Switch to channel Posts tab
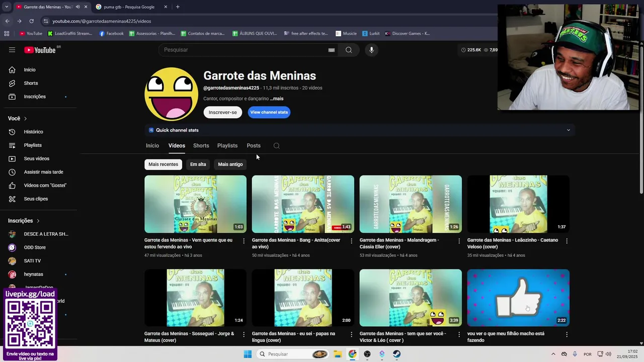The width and height of the screenshot is (644, 362). (254, 146)
